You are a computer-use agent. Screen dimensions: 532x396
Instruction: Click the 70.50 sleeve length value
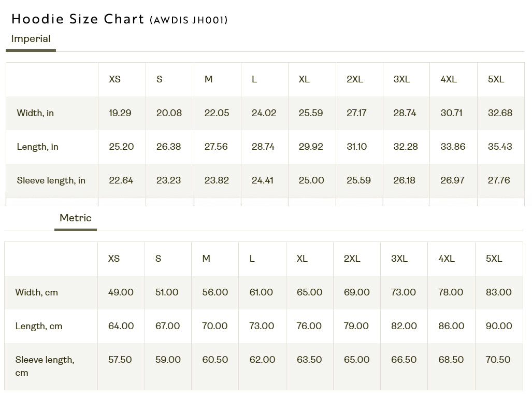pos(498,360)
